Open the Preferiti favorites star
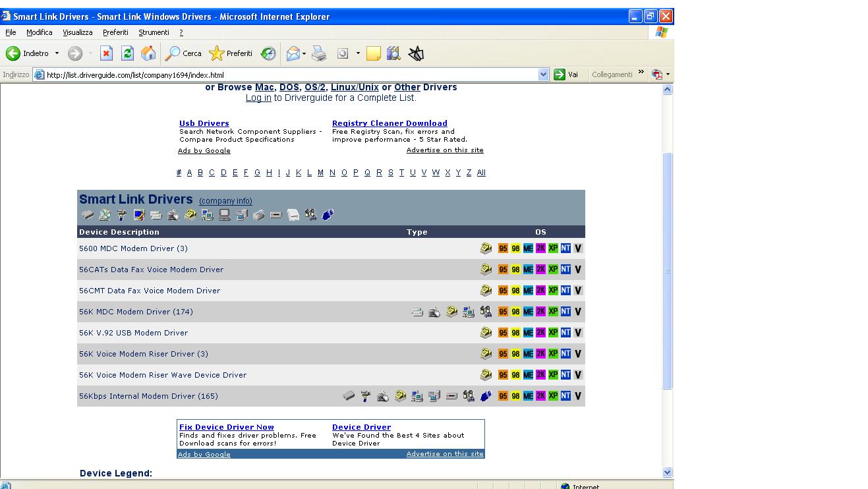This screenshot has width=868, height=489. coord(231,53)
